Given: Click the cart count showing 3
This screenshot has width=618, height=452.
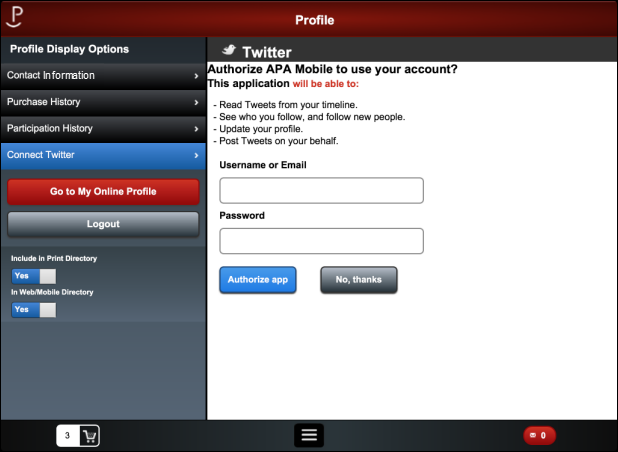Looking at the screenshot, I should (x=68, y=435).
